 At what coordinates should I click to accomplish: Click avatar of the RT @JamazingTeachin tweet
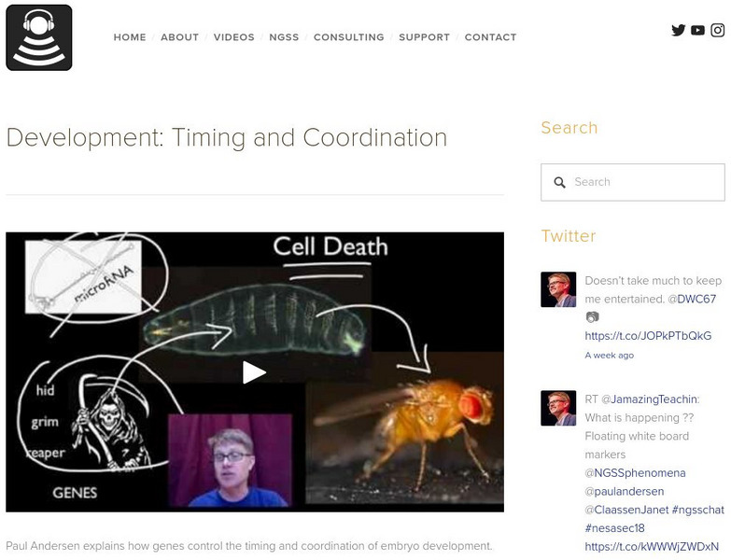coord(558,408)
